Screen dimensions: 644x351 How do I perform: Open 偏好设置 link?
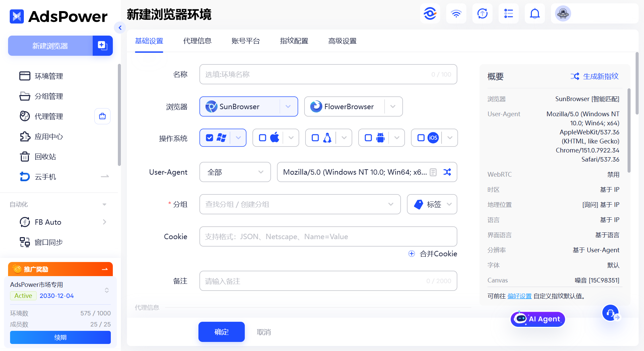tap(519, 296)
